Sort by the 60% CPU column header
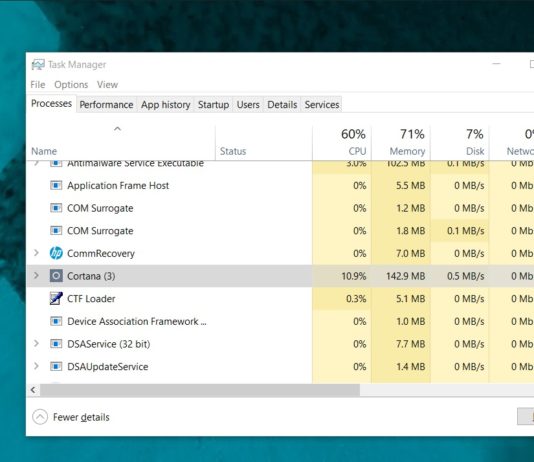 coord(342,143)
